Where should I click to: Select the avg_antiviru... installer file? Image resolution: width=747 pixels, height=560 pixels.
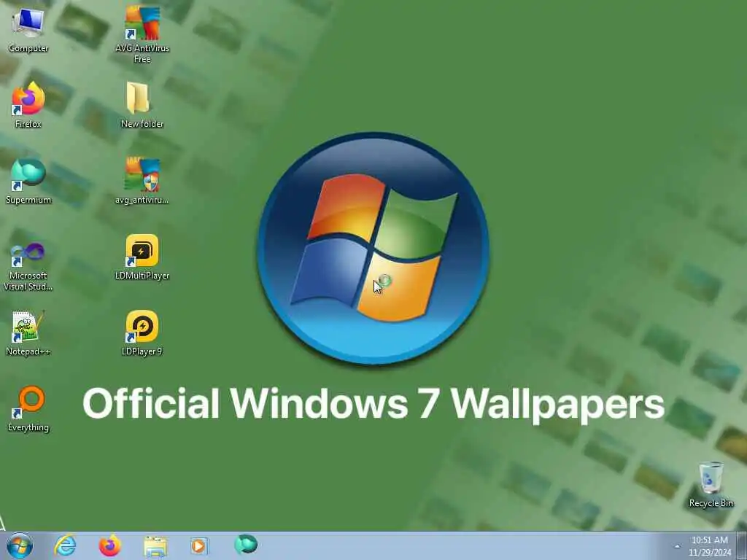click(x=142, y=181)
